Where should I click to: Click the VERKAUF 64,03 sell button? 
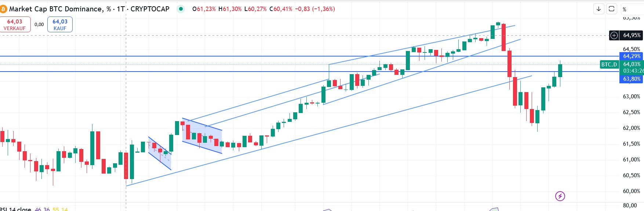tap(15, 25)
